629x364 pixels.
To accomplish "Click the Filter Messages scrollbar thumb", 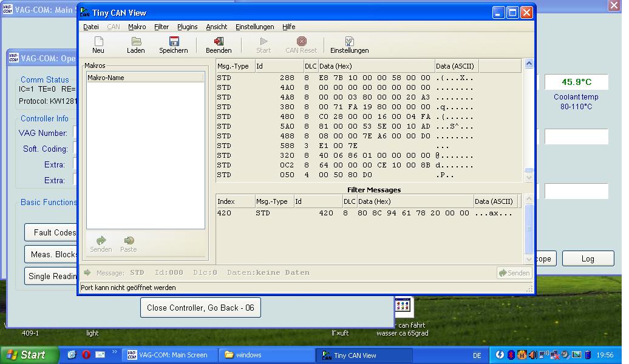I will [529, 229].
